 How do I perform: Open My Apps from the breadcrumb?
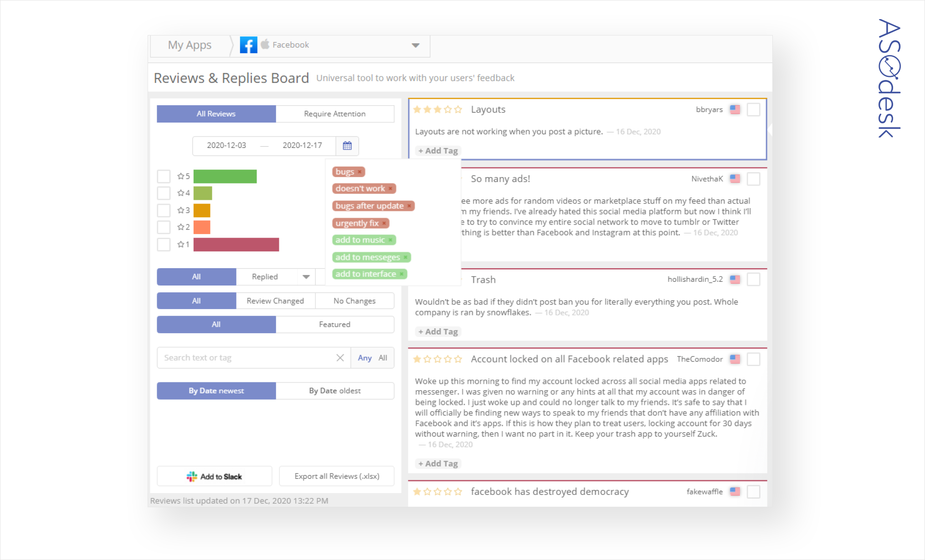[190, 45]
